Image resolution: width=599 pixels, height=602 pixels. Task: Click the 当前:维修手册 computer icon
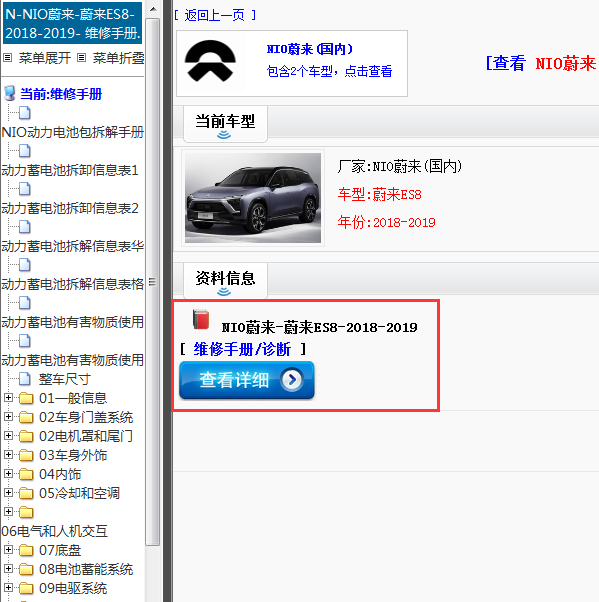tap(10, 93)
